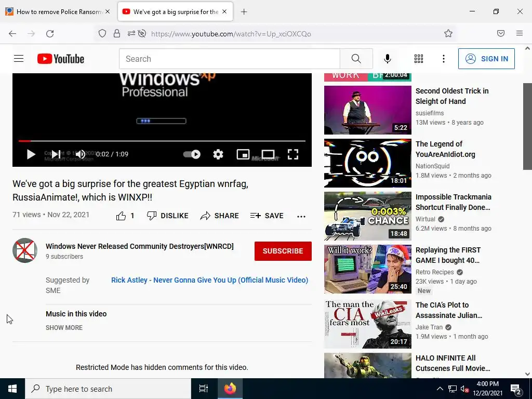Open Windows Never Released Community Destroyers channel
Image resolution: width=532 pixels, height=399 pixels.
(140, 246)
